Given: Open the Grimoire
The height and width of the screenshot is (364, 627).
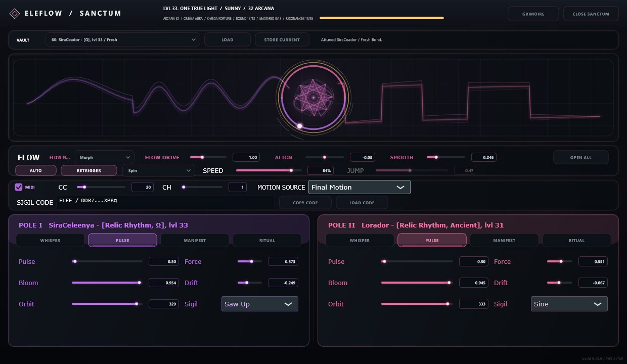Looking at the screenshot, I should [533, 14].
